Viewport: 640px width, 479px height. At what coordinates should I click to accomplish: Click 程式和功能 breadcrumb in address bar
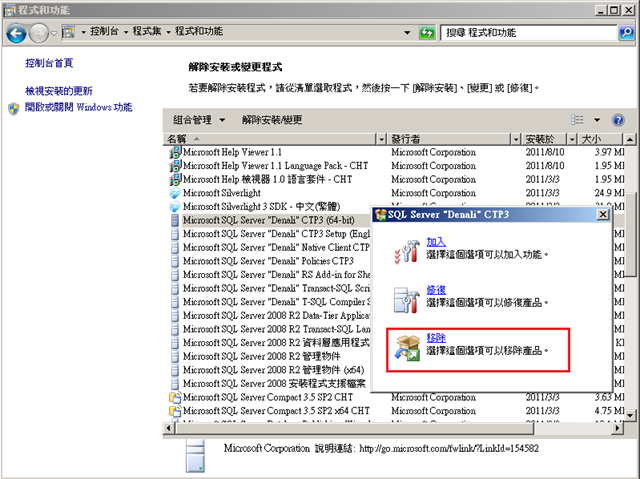pyautogui.click(x=199, y=31)
